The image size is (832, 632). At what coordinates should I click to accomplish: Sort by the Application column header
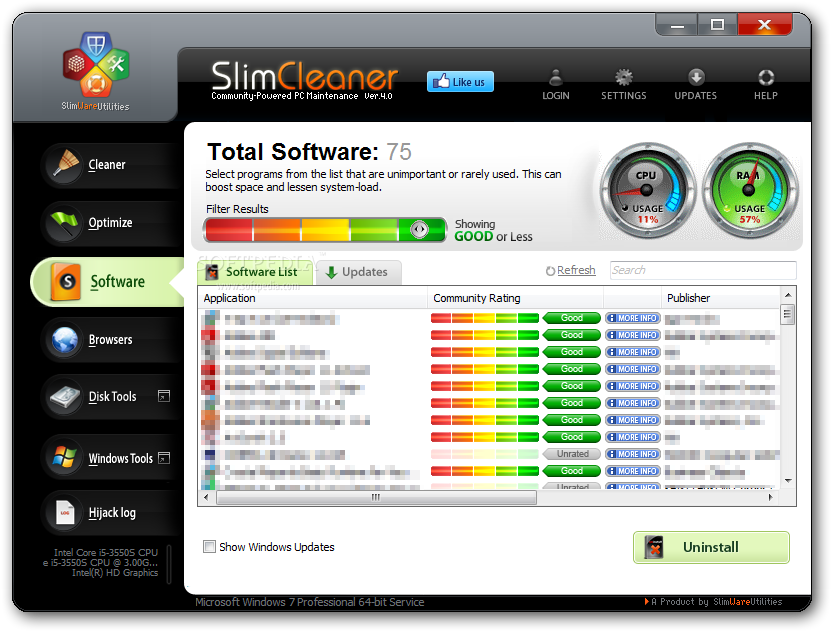[x=313, y=298]
